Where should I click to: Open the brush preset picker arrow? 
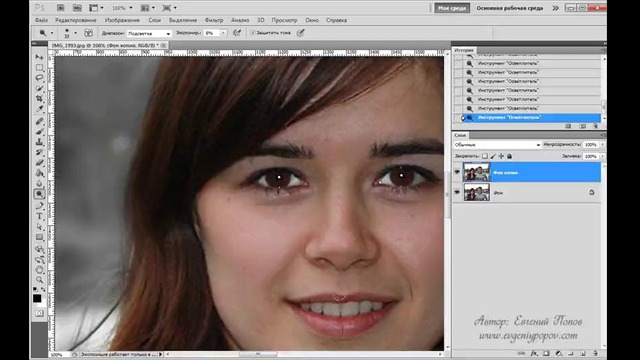76,33
